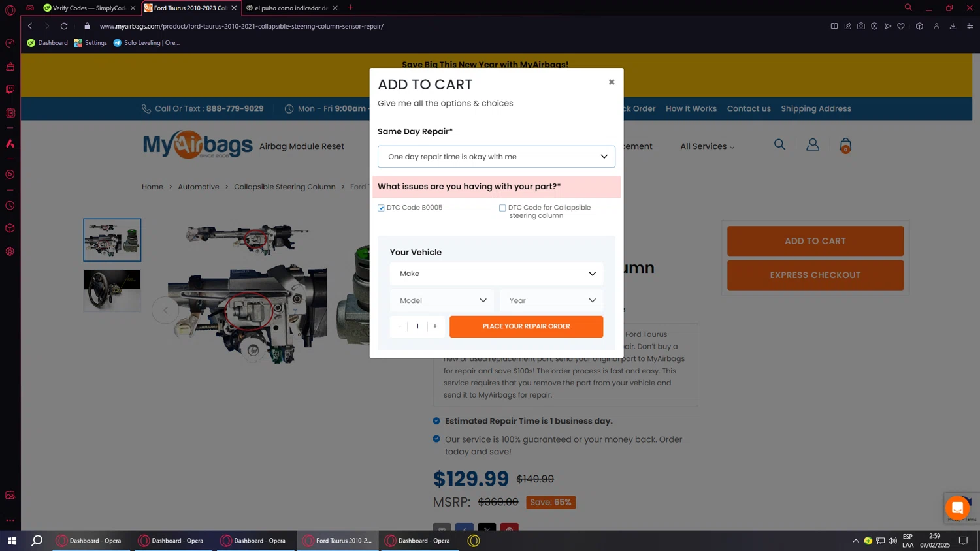Increase quantity with plus button
This screenshot has width=980, height=551.
pyautogui.click(x=435, y=326)
